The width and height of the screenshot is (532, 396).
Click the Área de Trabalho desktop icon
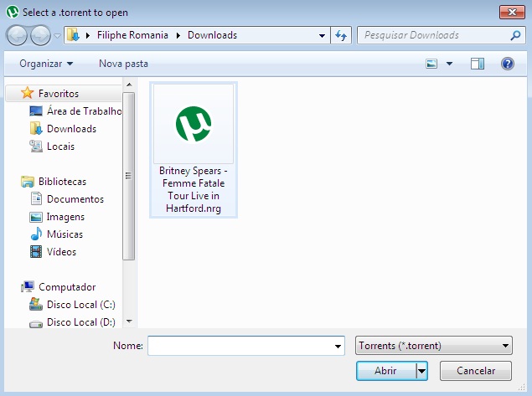(36, 111)
